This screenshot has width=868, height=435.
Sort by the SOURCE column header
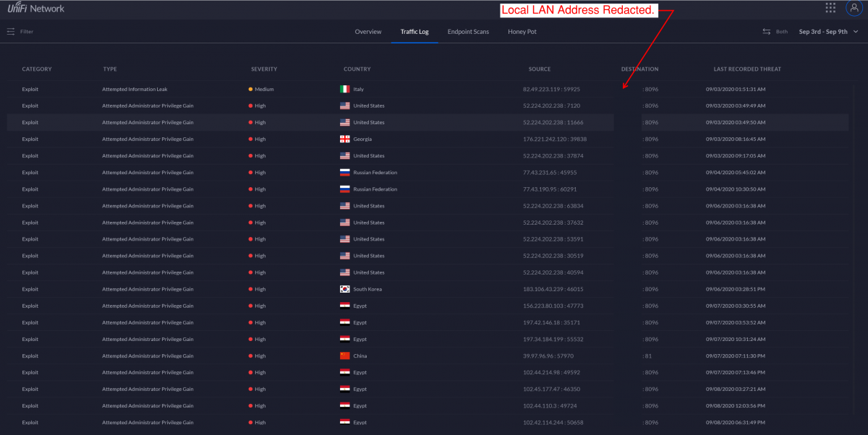[540, 69]
